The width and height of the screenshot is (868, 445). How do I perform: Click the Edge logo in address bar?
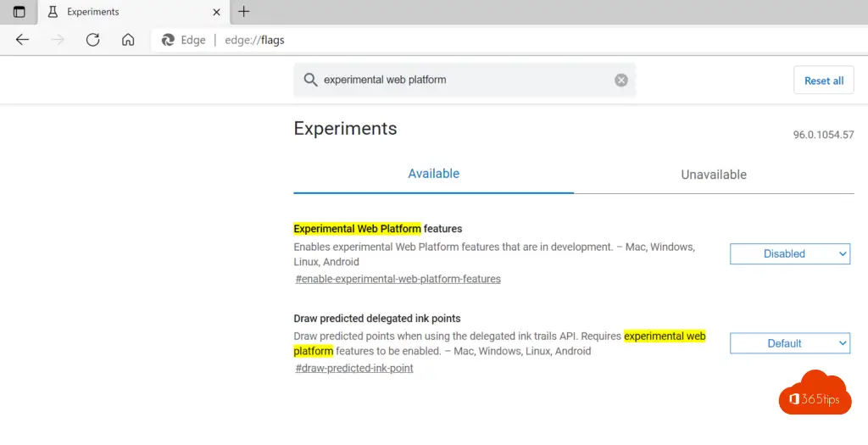coord(168,40)
